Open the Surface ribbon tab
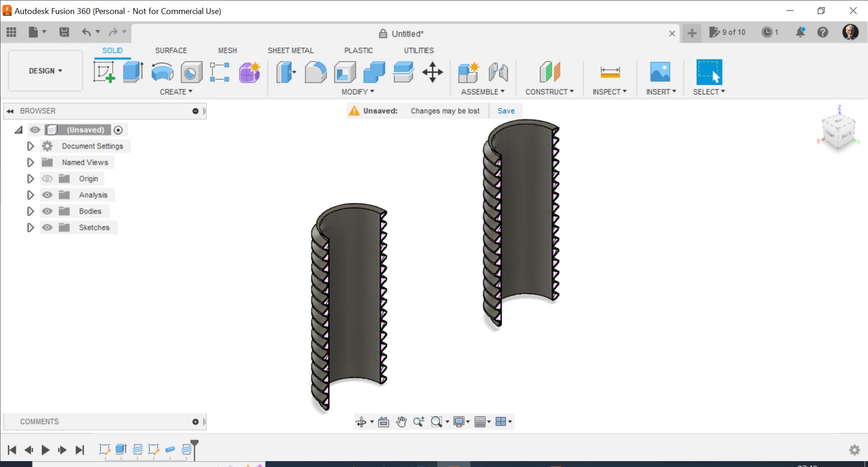Image resolution: width=868 pixels, height=467 pixels. [x=171, y=50]
